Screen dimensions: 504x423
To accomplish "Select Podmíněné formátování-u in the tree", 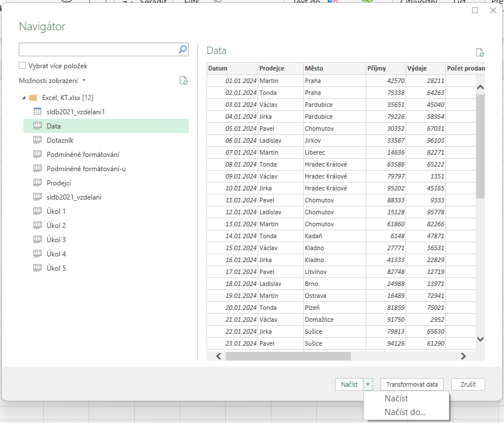I will pos(86,168).
